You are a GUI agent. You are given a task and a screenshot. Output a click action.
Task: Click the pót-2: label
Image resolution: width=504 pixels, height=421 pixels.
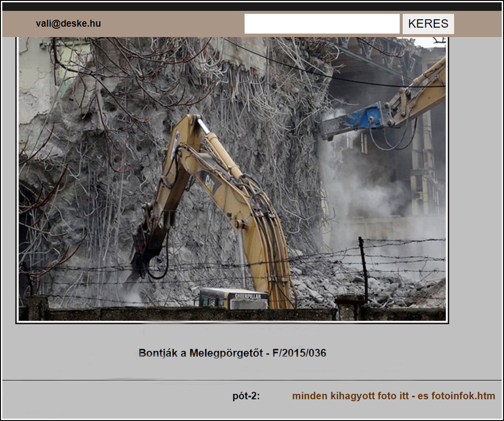(246, 396)
